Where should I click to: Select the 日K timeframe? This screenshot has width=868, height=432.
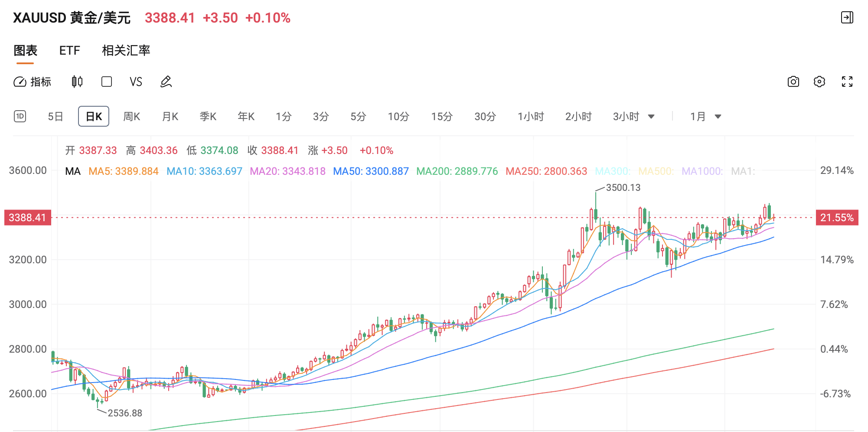click(x=94, y=116)
